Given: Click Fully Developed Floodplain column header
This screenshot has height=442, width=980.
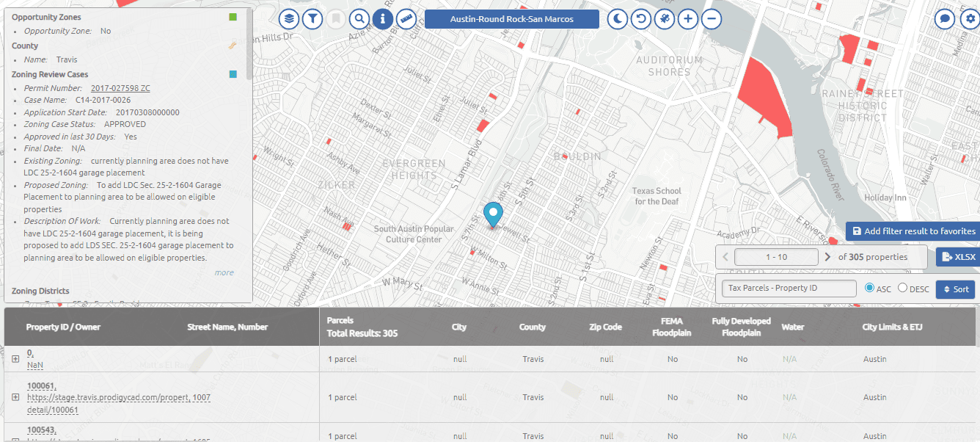Looking at the screenshot, I should tap(741, 327).
